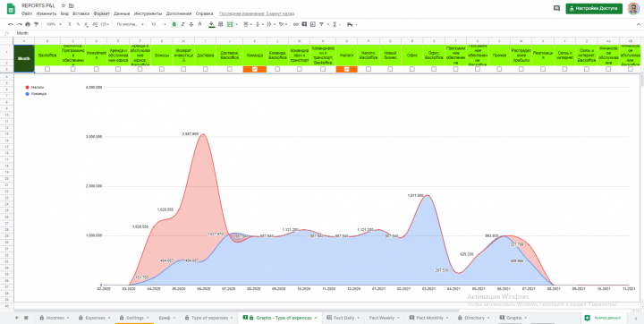This screenshot has width=644, height=324.
Task: Open the font size 10 dropdown
Action: coord(158,25)
